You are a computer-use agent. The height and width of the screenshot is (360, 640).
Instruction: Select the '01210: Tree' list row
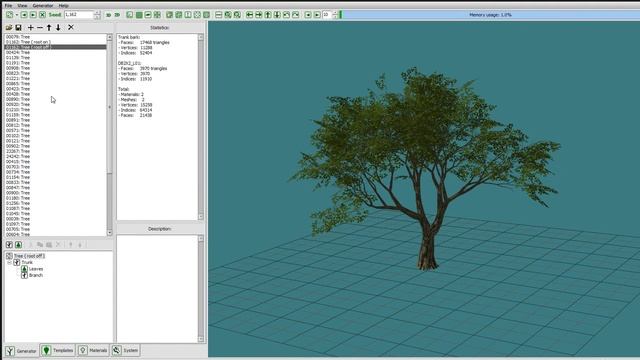[56, 110]
